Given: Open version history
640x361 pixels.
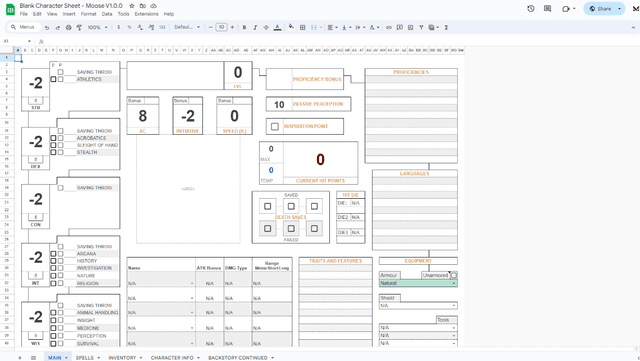Looking at the screenshot, I should click(531, 9).
